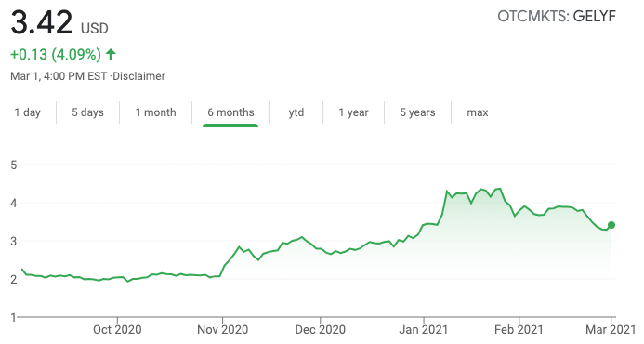Click the green end-point dot on chart
This screenshot has width=644, height=344.
(611, 225)
